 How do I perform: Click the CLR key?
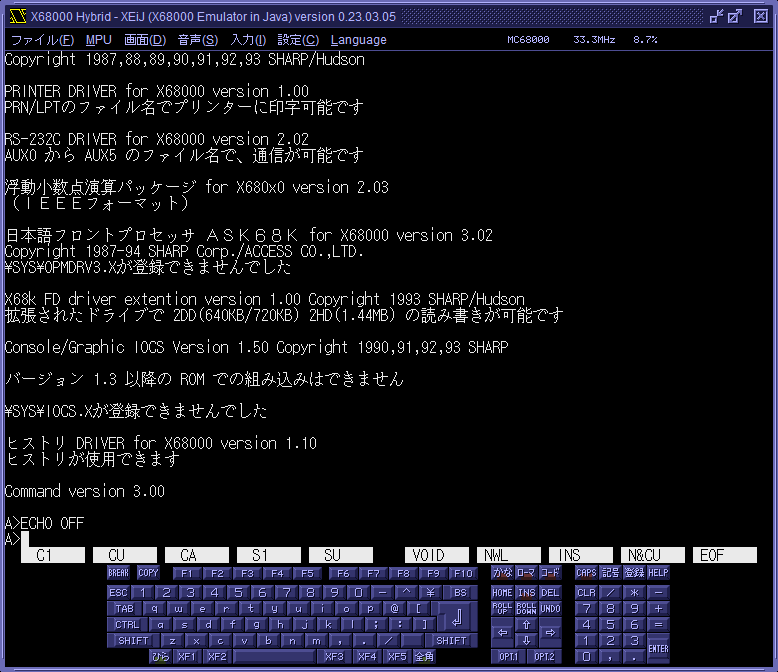pyautogui.click(x=586, y=593)
